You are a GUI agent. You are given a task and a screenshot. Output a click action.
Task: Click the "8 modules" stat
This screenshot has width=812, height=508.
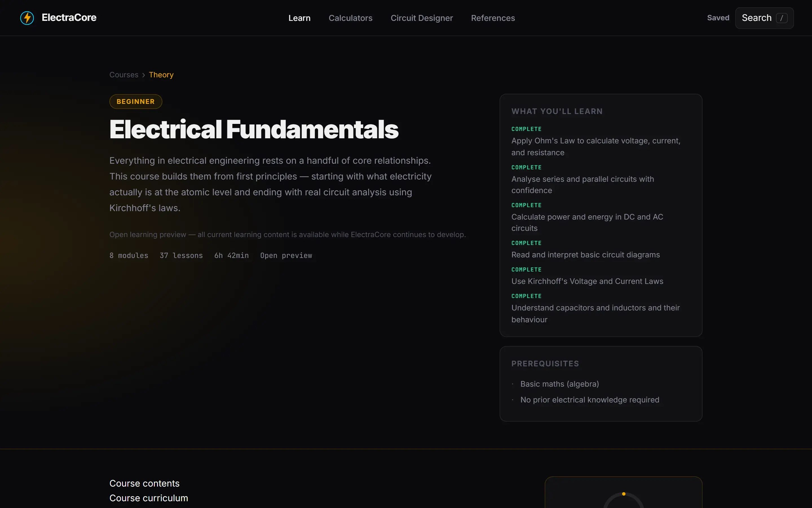(x=129, y=255)
